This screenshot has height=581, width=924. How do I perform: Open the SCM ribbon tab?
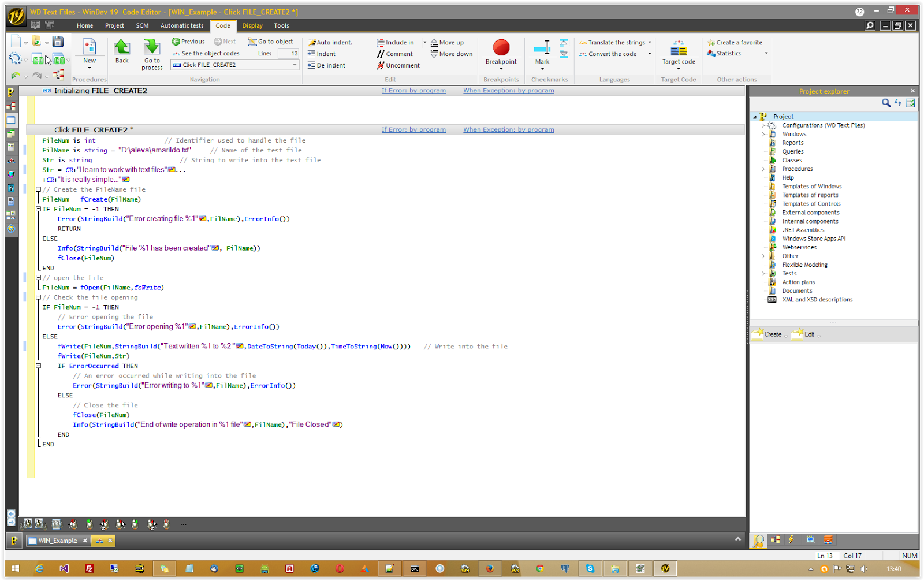coord(142,25)
